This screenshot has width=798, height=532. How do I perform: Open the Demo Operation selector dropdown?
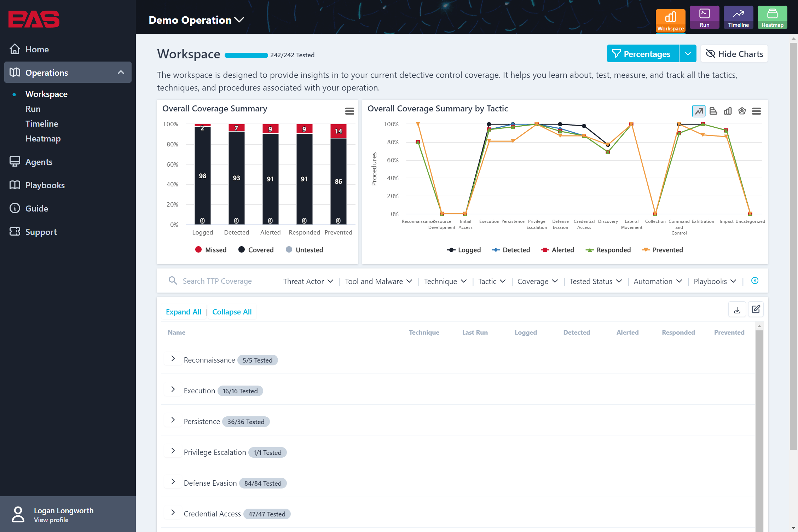(x=196, y=20)
